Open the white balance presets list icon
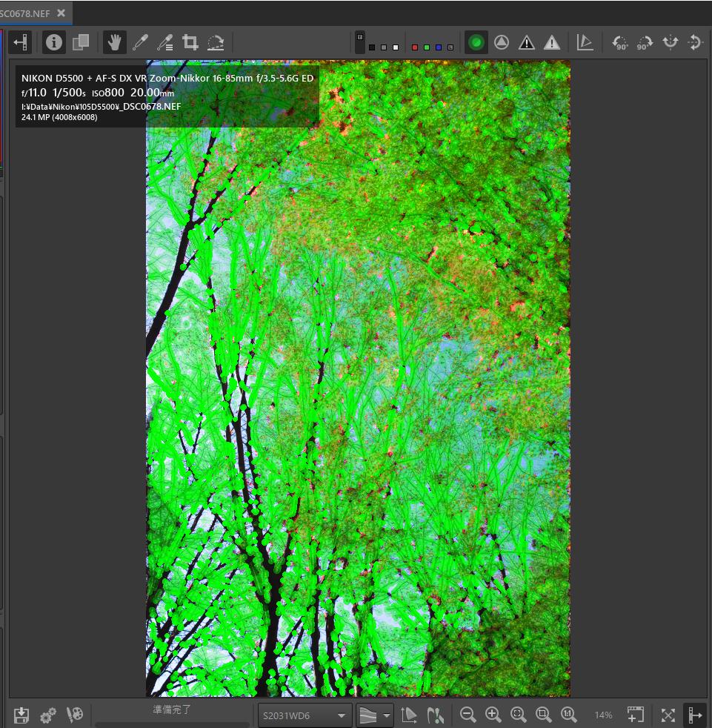712x728 pixels. coord(166,42)
